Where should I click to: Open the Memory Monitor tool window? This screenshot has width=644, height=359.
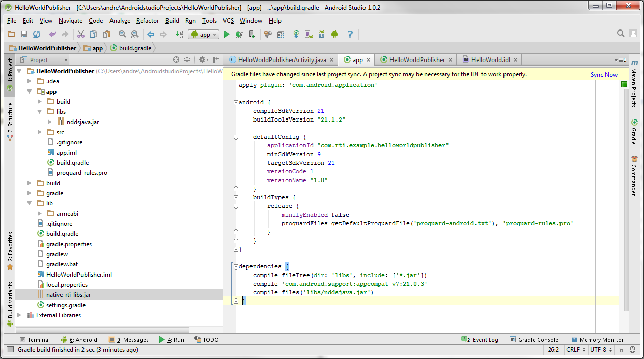pos(598,340)
